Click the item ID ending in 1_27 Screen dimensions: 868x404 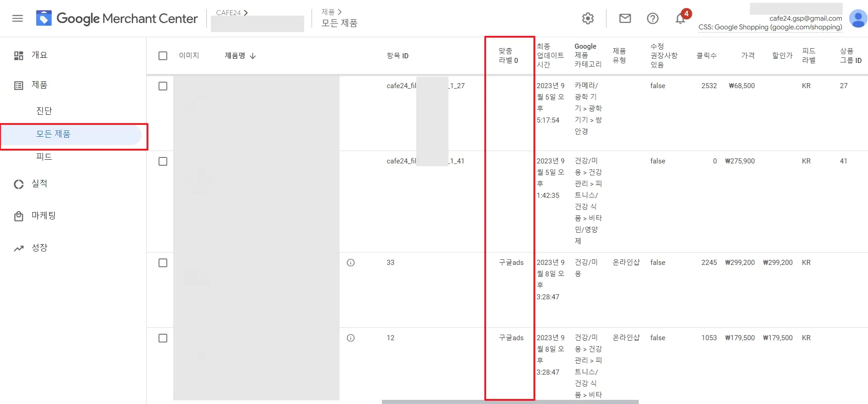425,86
